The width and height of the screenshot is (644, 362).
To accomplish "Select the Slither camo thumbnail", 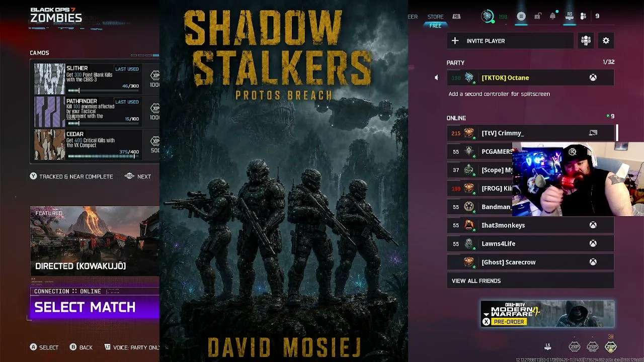I will pos(49,78).
